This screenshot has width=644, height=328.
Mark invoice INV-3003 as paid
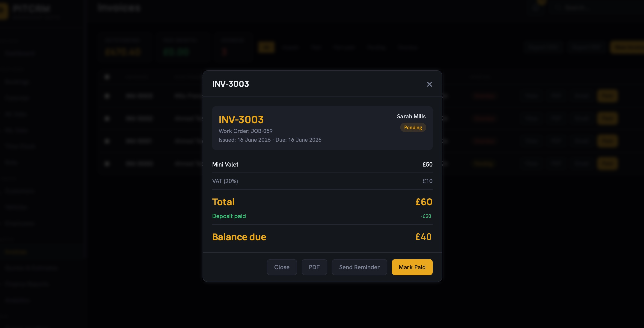pyautogui.click(x=412, y=267)
